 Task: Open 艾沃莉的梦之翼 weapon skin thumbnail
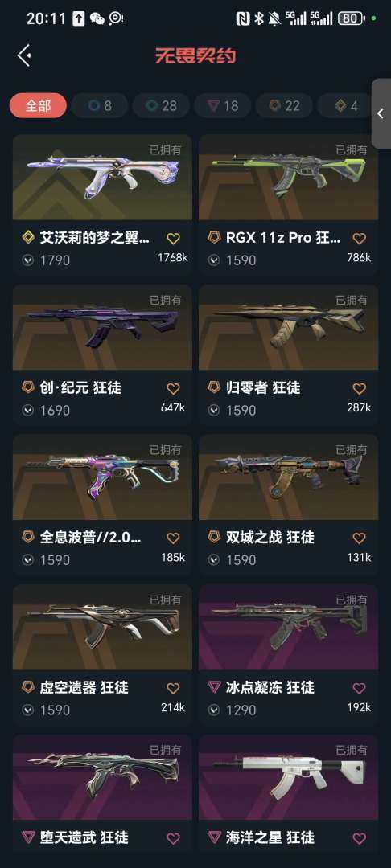pyautogui.click(x=102, y=177)
